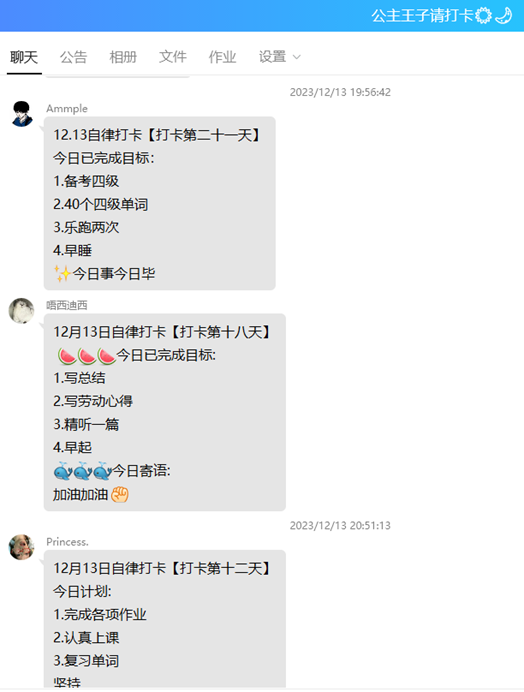524x692 pixels.
Task: Click the first whale emoji before 今日寄语
Action: coord(63,471)
